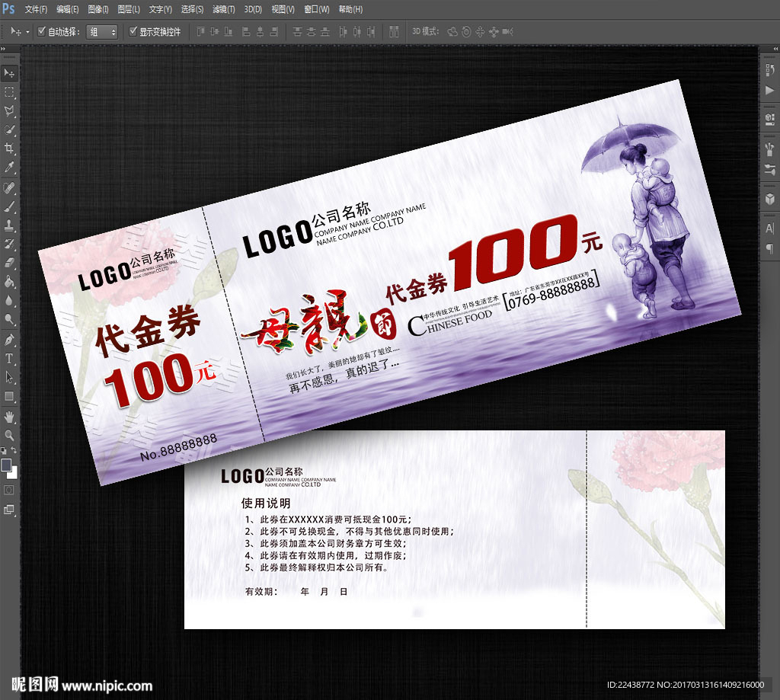Toggle the 自动选择 checkbox
780x700 pixels.
point(42,31)
